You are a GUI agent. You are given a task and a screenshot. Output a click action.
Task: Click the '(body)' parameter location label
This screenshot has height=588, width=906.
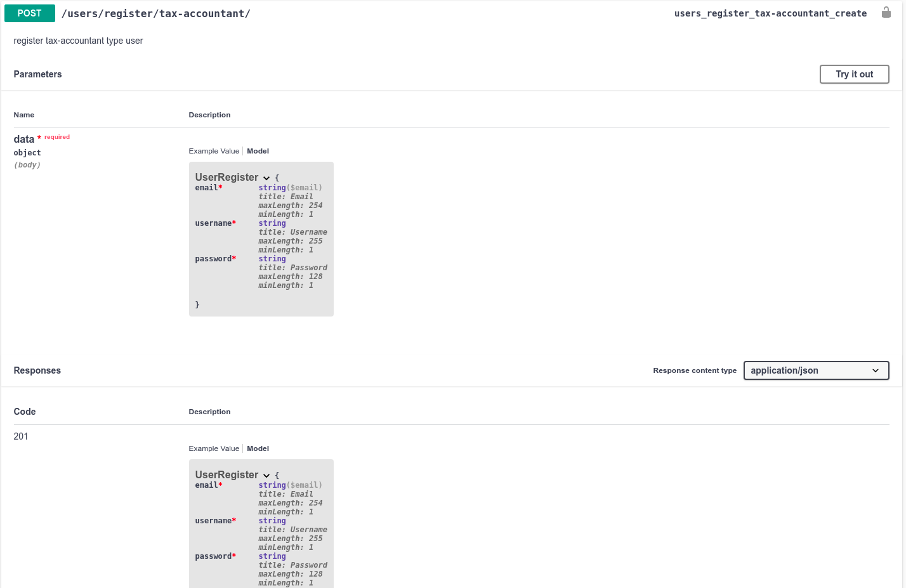pyautogui.click(x=27, y=165)
